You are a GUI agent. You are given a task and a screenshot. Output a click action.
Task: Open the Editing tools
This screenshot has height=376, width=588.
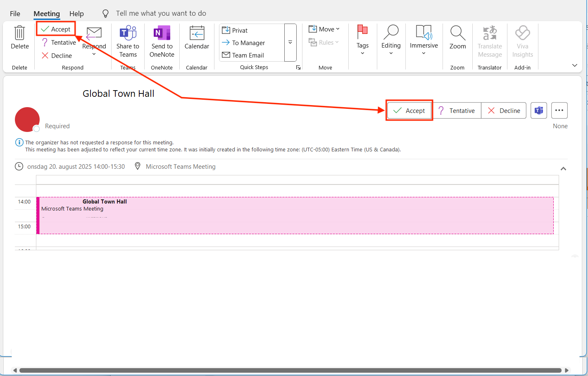[390, 39]
